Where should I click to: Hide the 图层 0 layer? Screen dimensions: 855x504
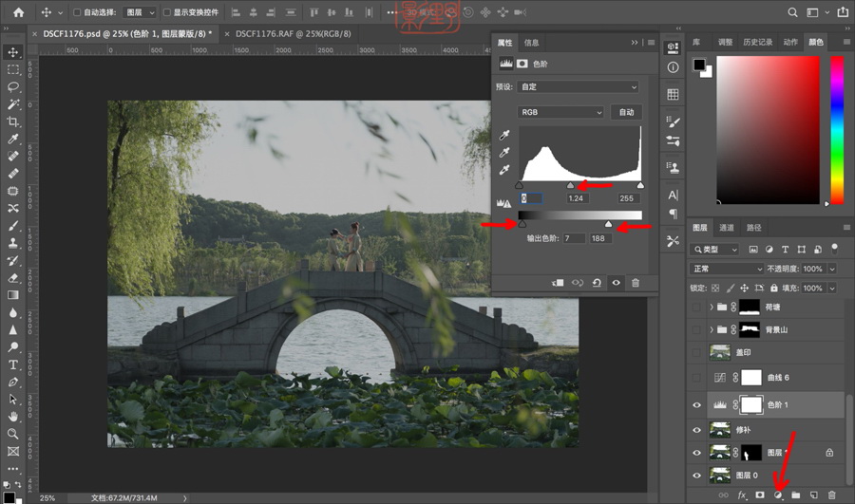(x=696, y=476)
